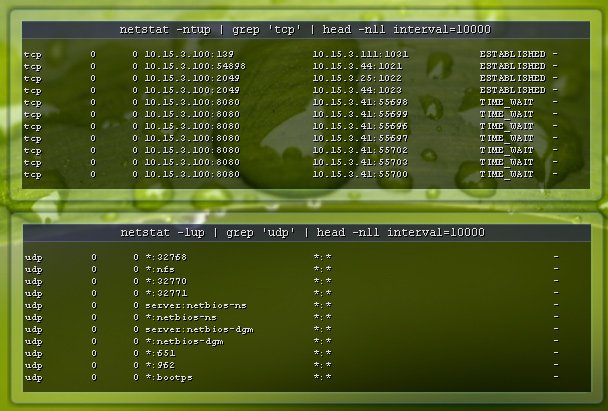Click foreign address 10.15.3.41:55700
608x411 pixels.
(360, 174)
